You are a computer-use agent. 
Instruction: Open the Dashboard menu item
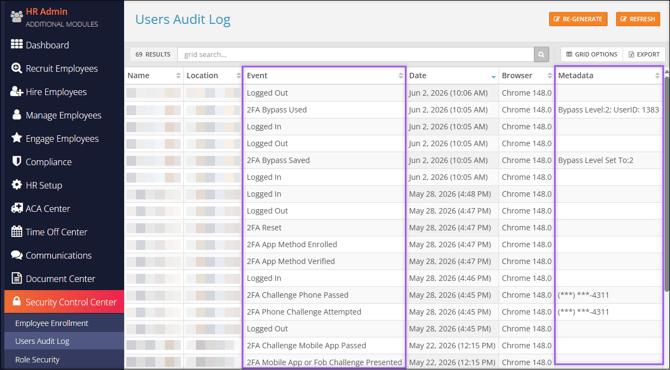(47, 45)
